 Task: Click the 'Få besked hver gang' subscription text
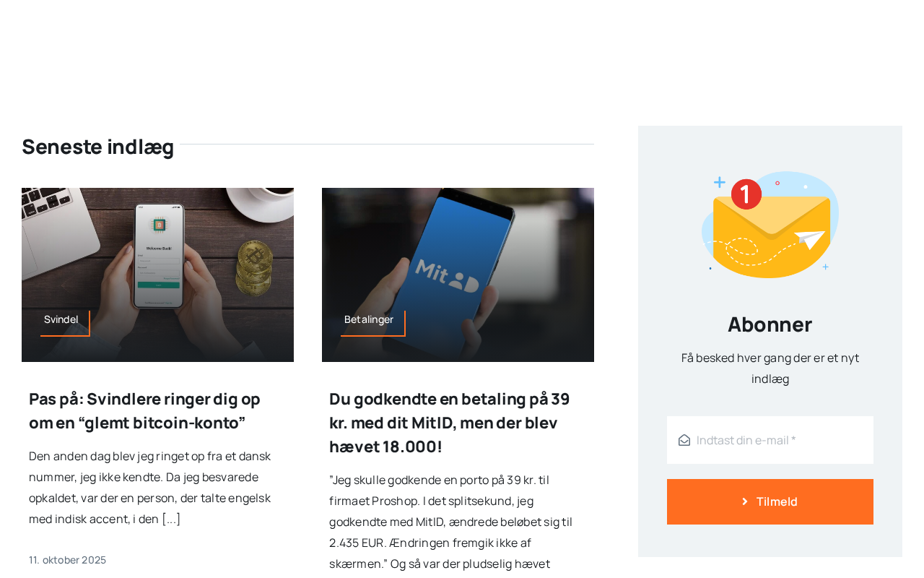[770, 368]
